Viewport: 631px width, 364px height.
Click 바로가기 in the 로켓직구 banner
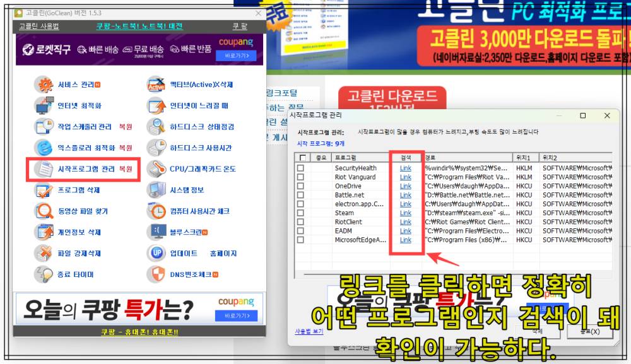point(236,56)
